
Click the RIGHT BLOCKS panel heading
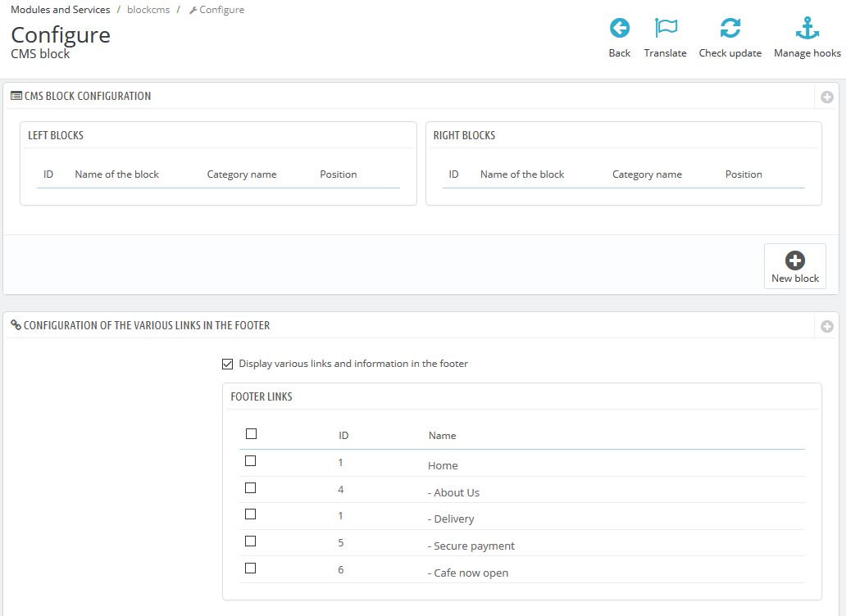[464, 135]
